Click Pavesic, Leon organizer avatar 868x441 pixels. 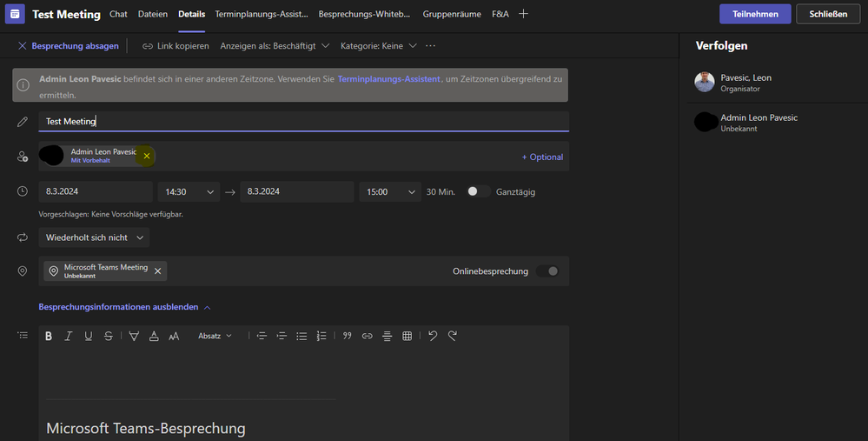tap(705, 82)
